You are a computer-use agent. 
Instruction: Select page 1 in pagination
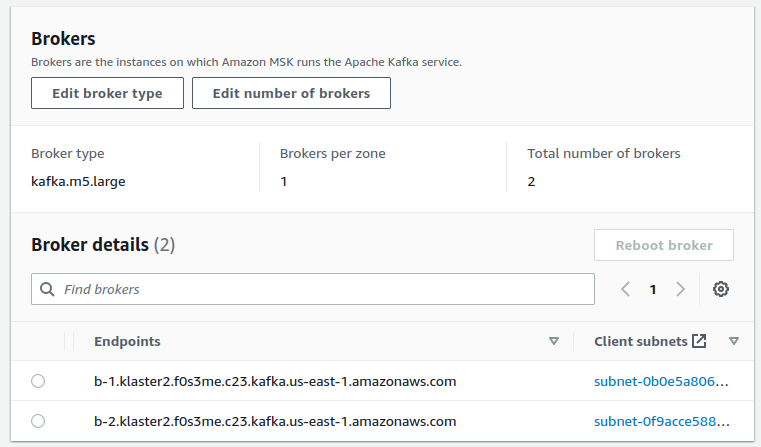(653, 289)
